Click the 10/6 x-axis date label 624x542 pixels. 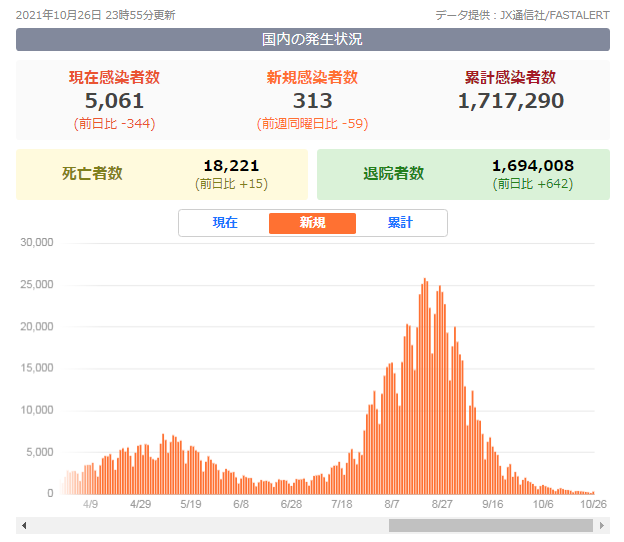543,504
